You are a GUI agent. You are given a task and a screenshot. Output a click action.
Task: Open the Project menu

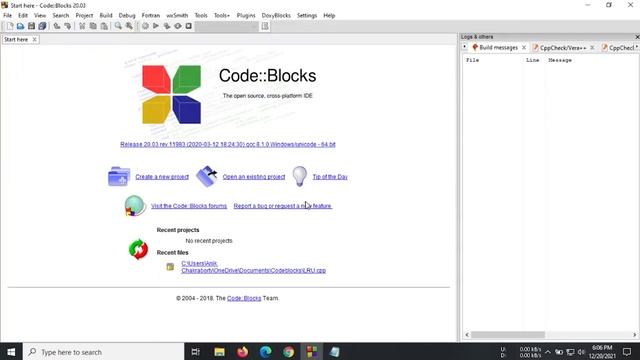[x=84, y=16]
